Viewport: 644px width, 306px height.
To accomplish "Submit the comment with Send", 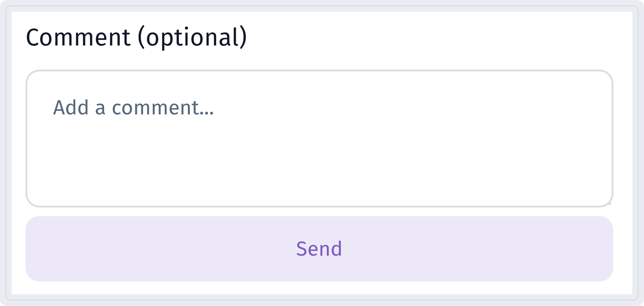I will tap(319, 249).
